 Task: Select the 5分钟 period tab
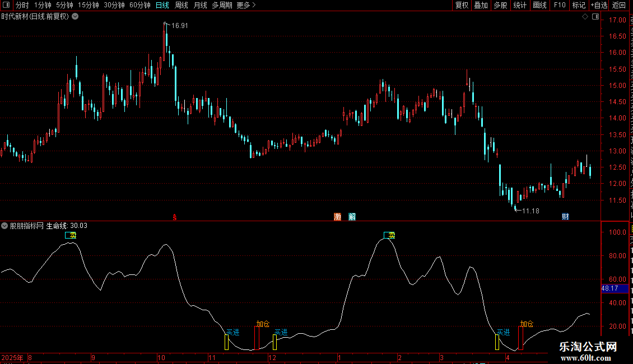(x=64, y=5)
